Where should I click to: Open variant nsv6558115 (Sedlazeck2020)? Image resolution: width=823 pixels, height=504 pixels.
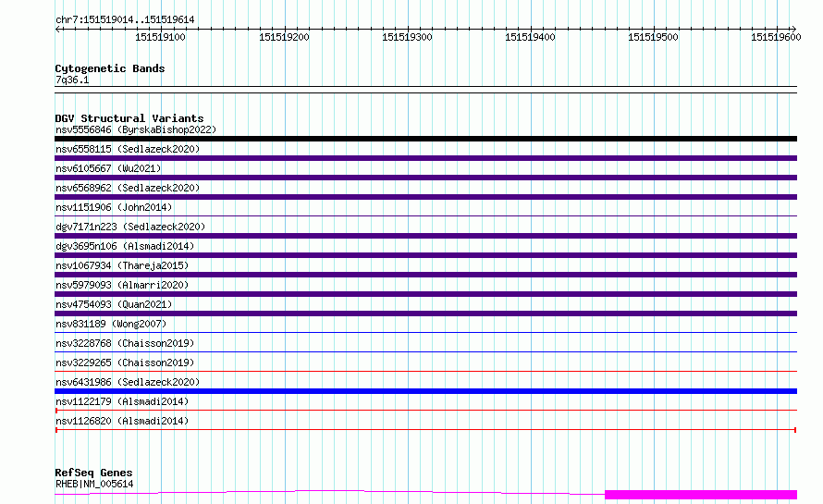[x=128, y=149]
